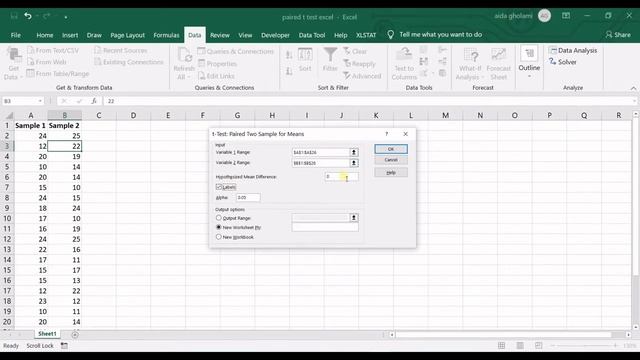Click the Sort icon

pyautogui.click(x=305, y=60)
